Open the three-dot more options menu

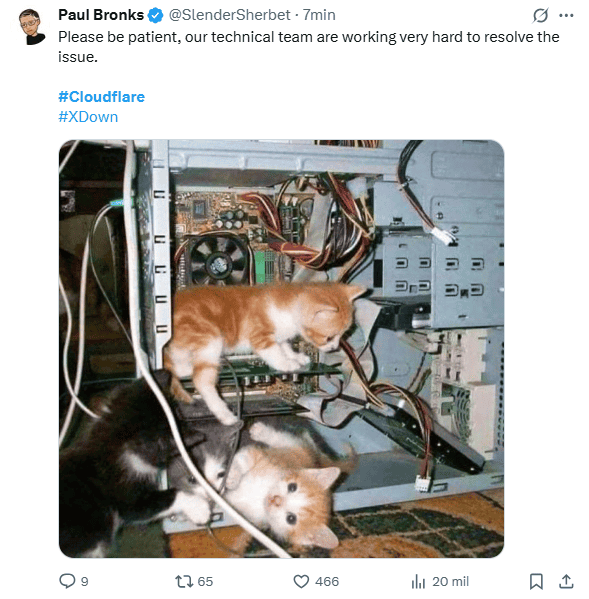point(566,15)
